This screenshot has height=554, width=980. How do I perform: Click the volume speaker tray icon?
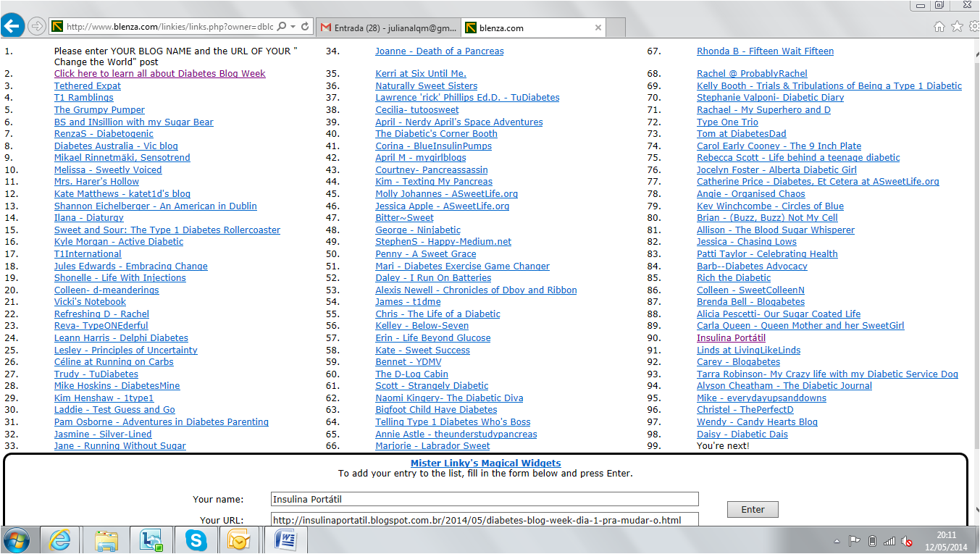pos(908,540)
